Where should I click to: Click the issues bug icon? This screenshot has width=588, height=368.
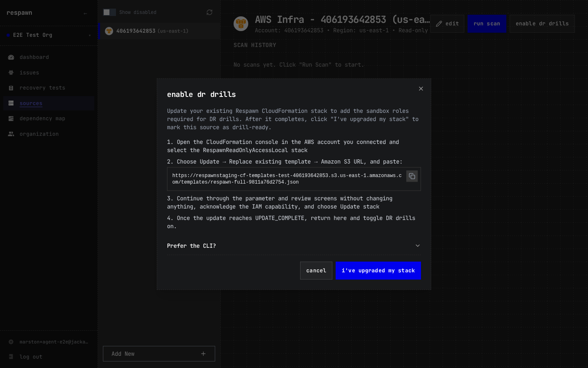(11, 73)
